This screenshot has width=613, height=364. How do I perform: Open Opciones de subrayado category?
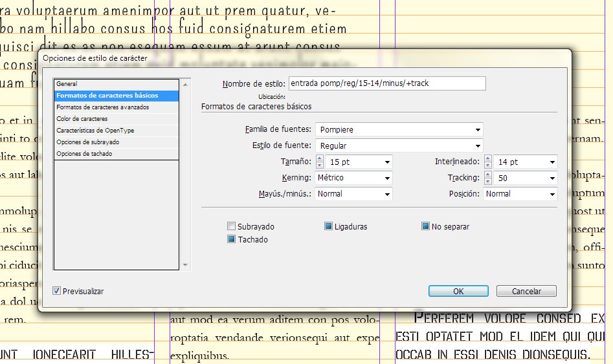point(116,142)
